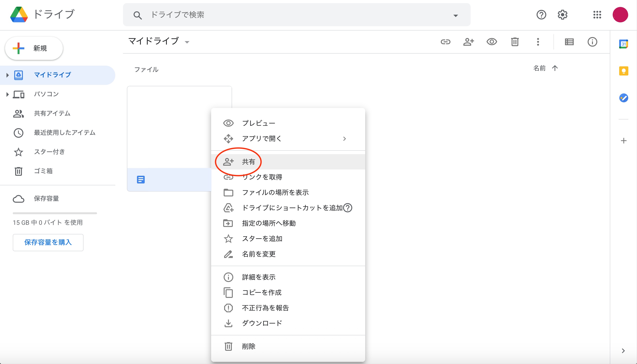Switch to list layout view
This screenshot has width=637, height=364.
[569, 42]
